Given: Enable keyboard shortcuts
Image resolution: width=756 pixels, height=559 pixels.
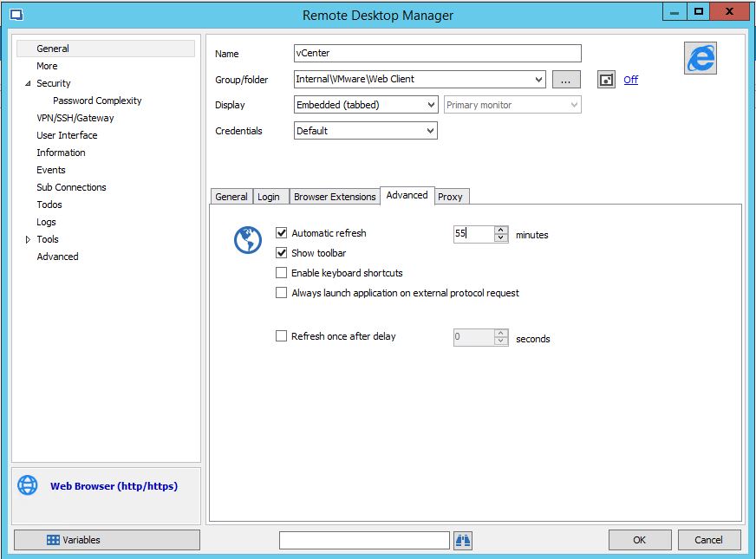Looking at the screenshot, I should [x=282, y=272].
